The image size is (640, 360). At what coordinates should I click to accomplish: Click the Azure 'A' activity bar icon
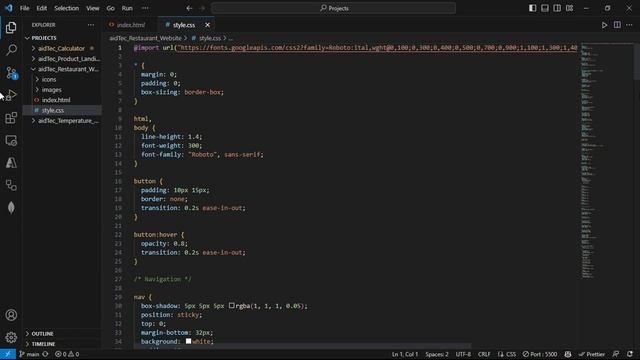(11, 163)
